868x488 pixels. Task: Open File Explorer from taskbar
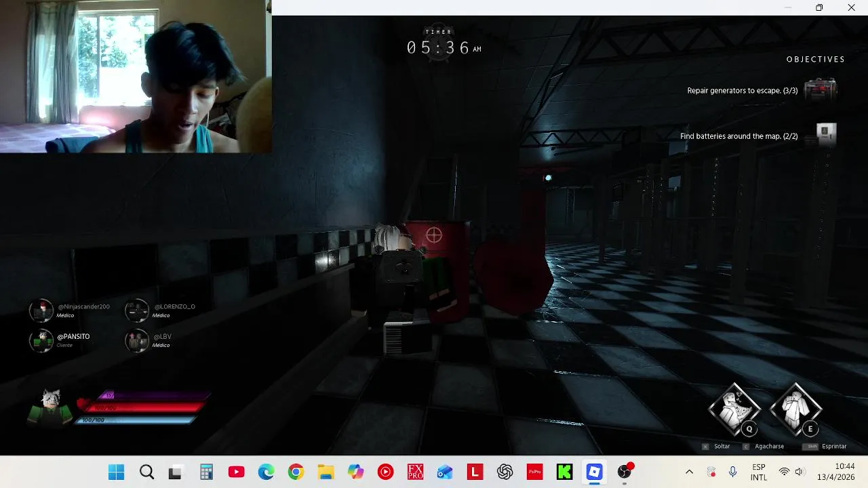(x=325, y=472)
